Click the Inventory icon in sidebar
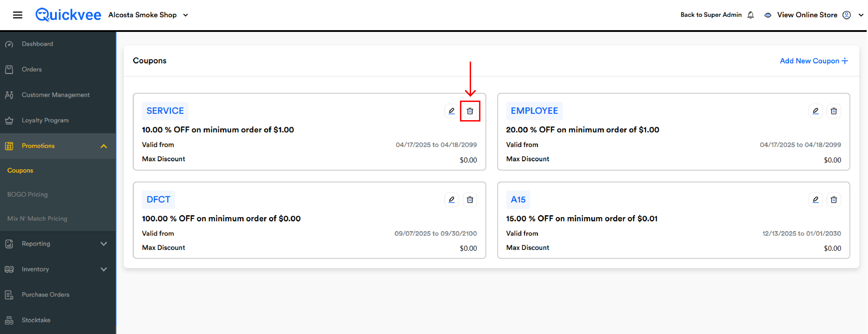This screenshot has width=868, height=334. tap(9, 269)
